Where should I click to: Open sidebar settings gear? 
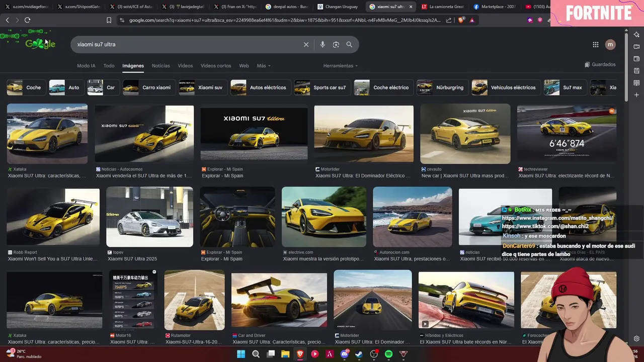(636, 338)
